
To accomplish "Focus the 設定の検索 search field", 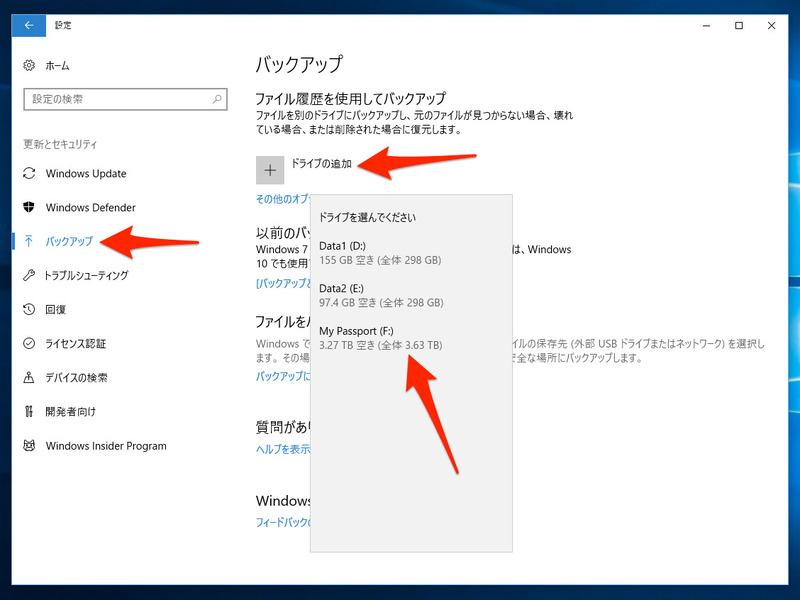I will coord(125,99).
